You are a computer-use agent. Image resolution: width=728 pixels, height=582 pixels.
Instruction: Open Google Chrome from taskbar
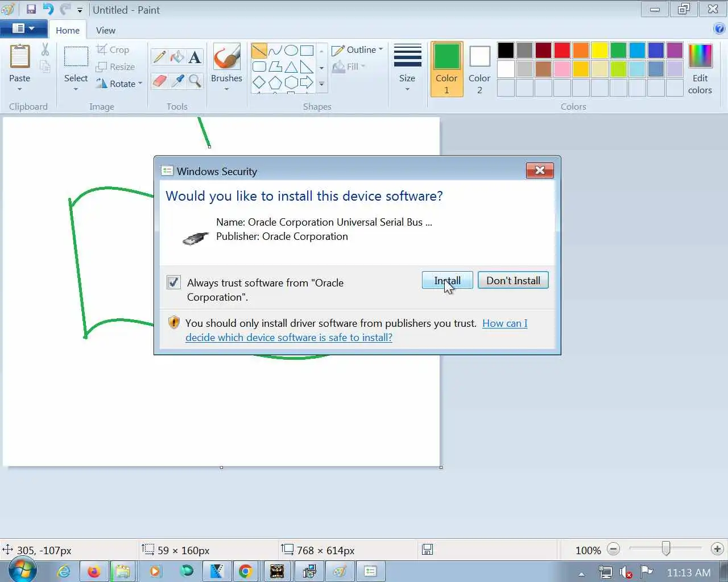(x=246, y=571)
